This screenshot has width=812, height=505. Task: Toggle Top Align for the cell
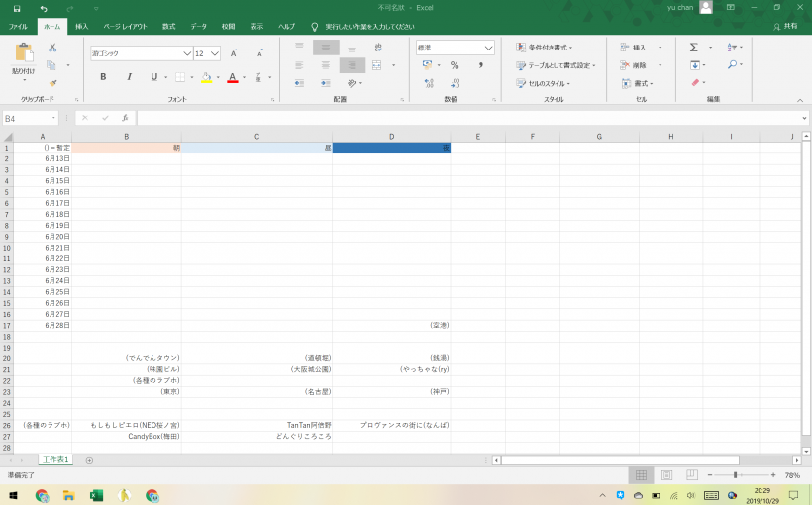click(x=299, y=48)
